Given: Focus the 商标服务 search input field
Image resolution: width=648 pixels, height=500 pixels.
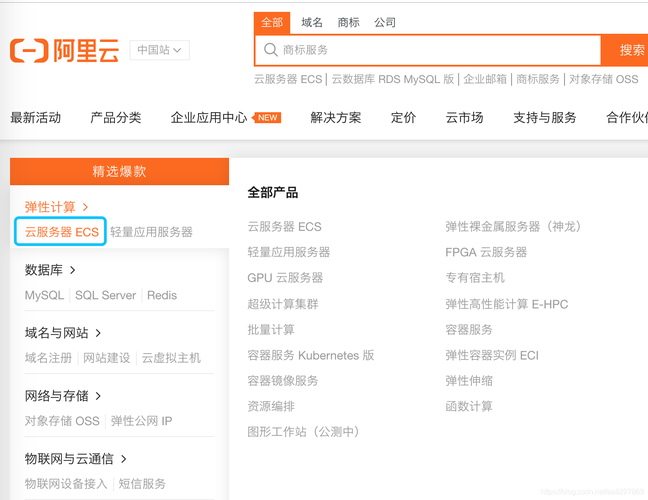Looking at the screenshot, I should click(x=428, y=50).
